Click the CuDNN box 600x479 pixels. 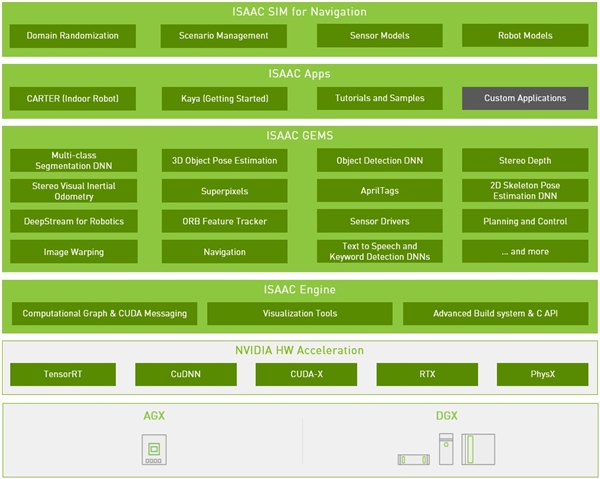[x=186, y=375]
